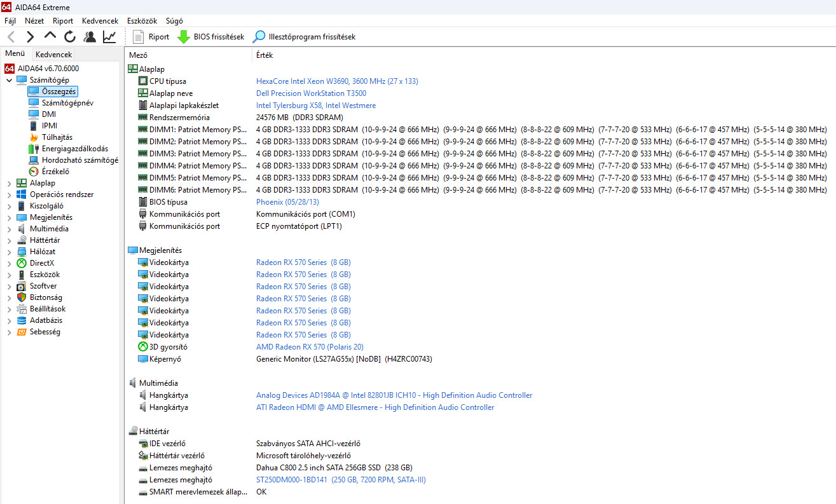The height and width of the screenshot is (504, 836).
Task: Click the Forward navigation arrow
Action: [31, 37]
